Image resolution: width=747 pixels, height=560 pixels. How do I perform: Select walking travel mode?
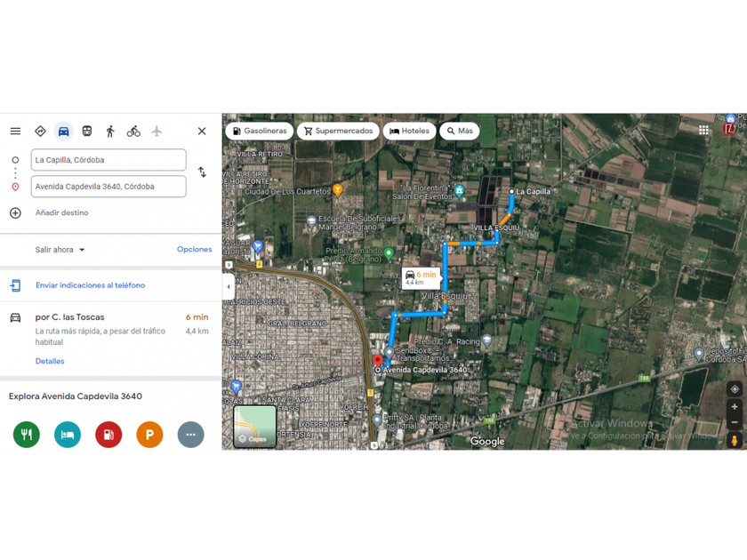[110, 131]
